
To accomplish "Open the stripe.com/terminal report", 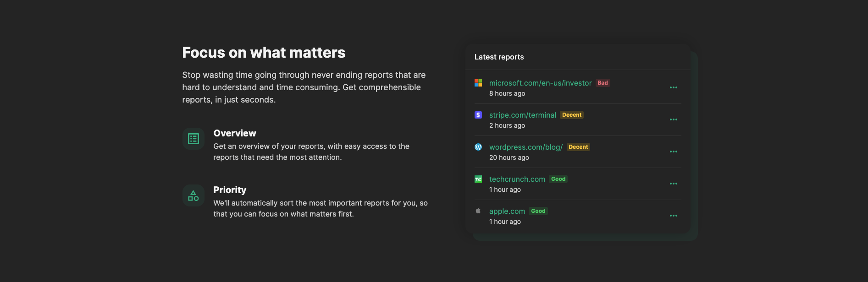I will [522, 115].
